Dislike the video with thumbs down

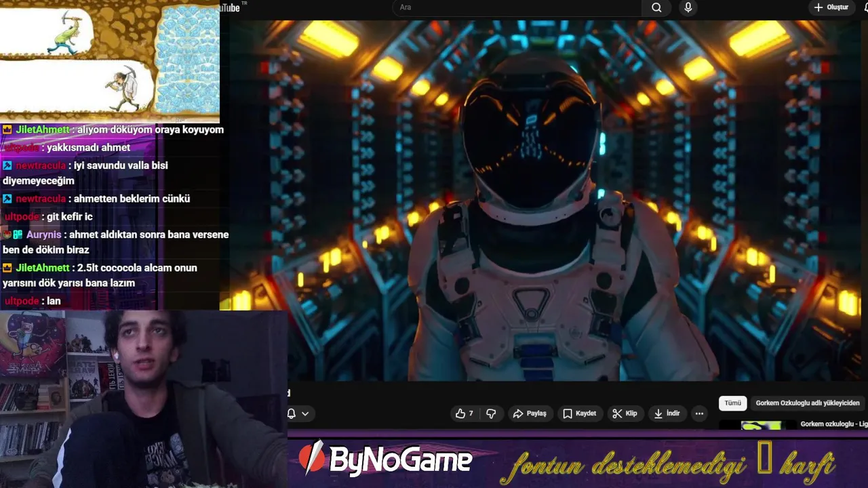pos(492,413)
